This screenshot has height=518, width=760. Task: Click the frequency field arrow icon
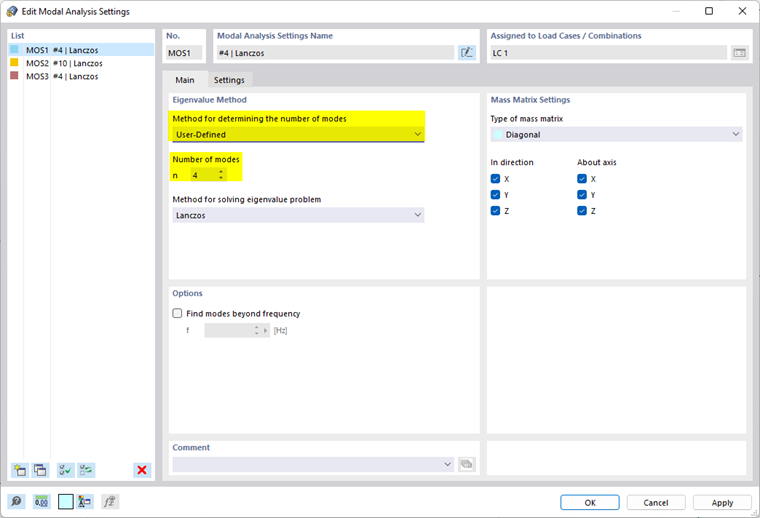tap(266, 330)
